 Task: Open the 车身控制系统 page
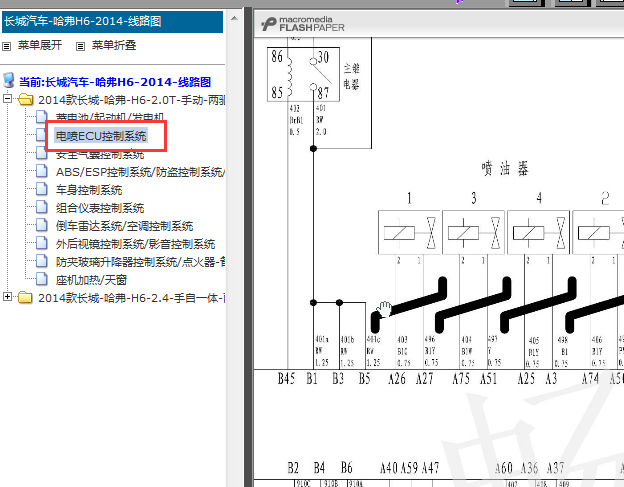pos(89,190)
